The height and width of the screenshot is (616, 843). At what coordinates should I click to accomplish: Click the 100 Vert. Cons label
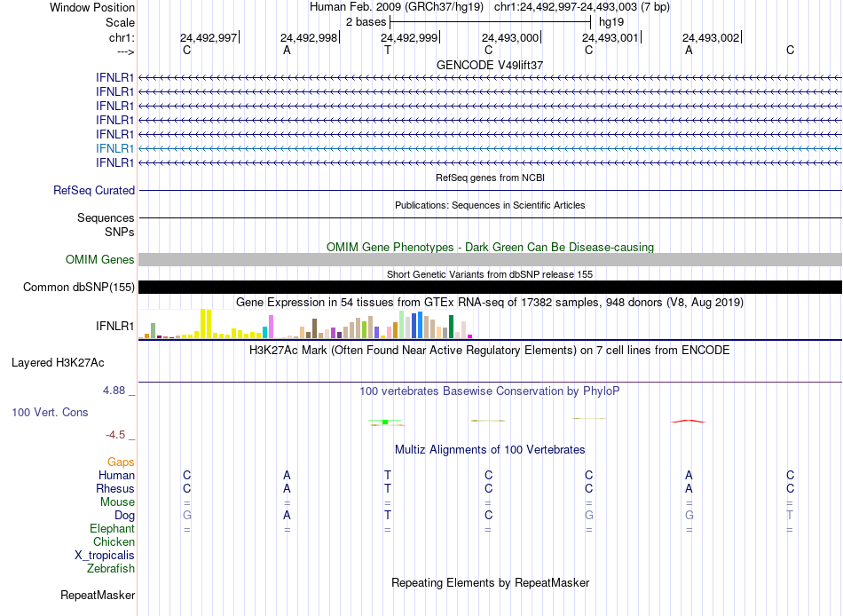[50, 412]
